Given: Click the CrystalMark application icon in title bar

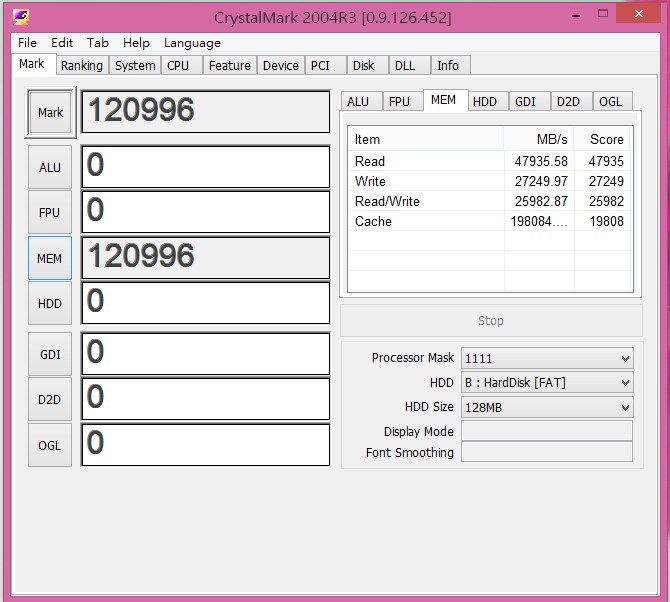Looking at the screenshot, I should (x=21, y=17).
